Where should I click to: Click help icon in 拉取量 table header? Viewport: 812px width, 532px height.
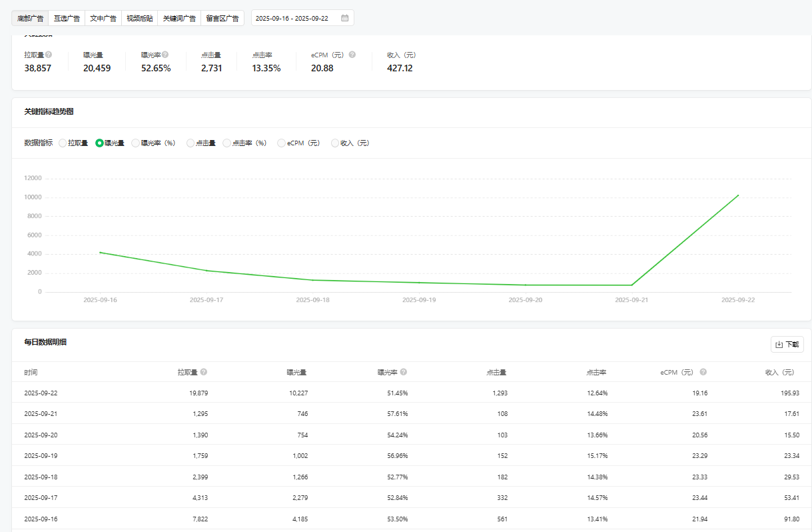[x=204, y=372]
